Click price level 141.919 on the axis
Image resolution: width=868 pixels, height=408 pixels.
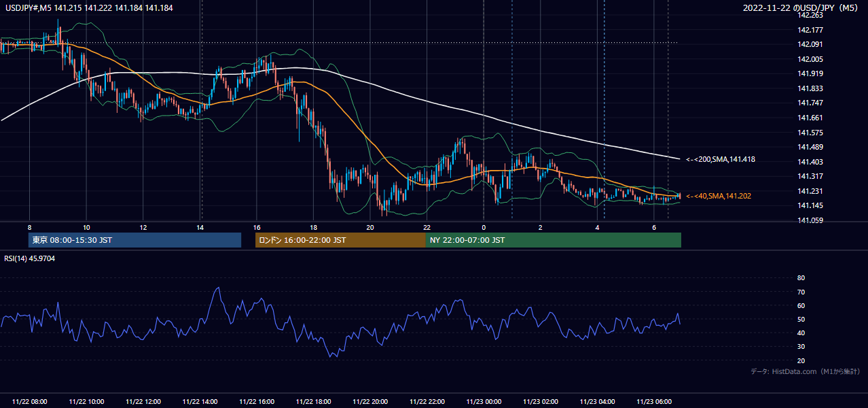[x=810, y=73]
